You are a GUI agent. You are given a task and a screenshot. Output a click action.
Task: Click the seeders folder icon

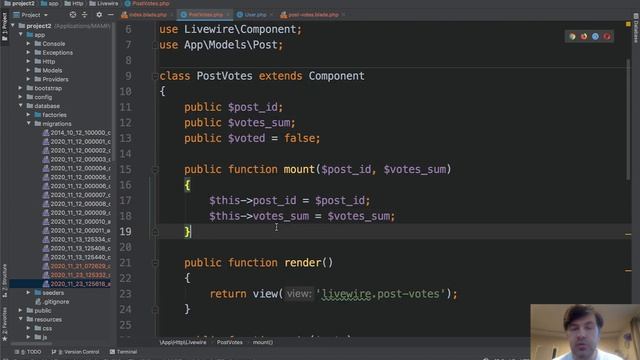(38, 293)
